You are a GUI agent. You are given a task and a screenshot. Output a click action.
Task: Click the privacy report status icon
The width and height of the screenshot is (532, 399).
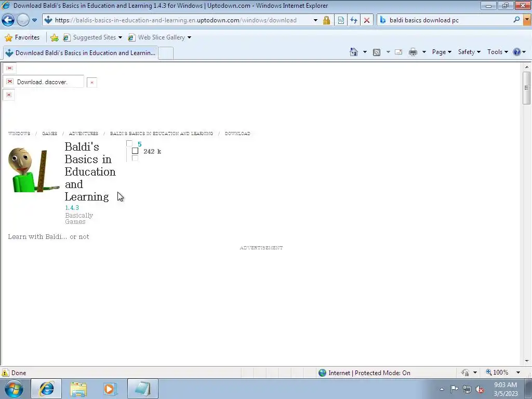click(x=465, y=373)
